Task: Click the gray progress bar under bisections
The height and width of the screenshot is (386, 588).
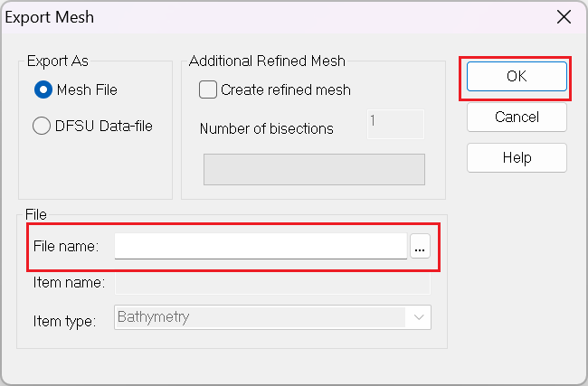Action: coord(314,169)
